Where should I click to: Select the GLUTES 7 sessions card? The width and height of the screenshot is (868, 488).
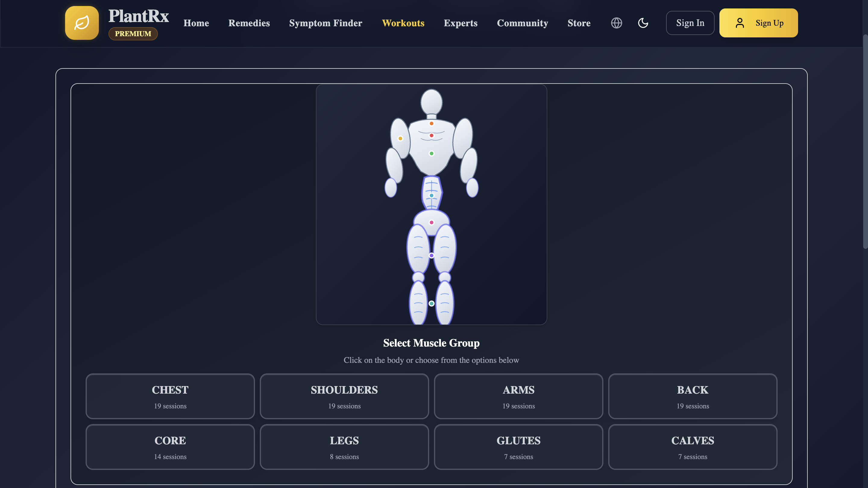[518, 447]
